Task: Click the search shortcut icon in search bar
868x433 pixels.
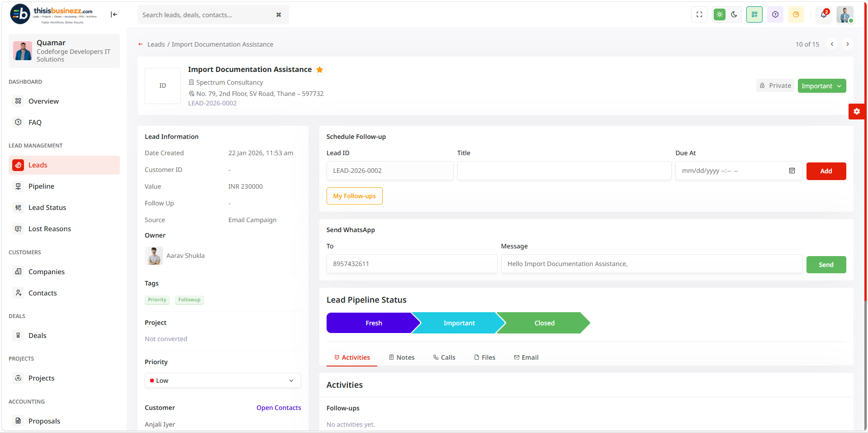Action: click(279, 15)
